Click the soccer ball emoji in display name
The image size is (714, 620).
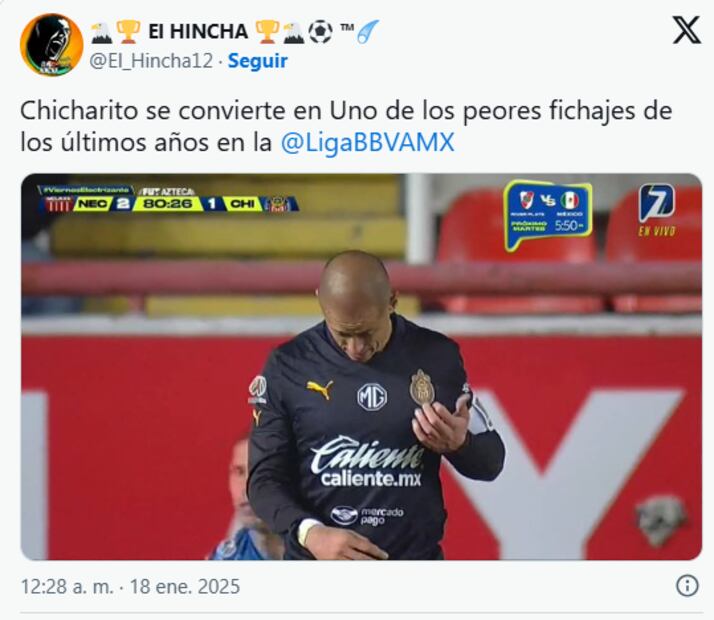pos(321,32)
